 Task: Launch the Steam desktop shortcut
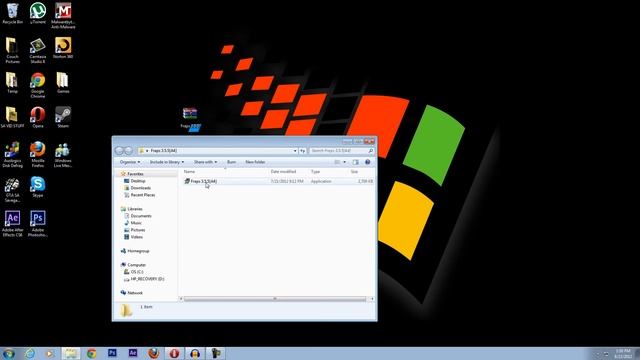[63, 118]
